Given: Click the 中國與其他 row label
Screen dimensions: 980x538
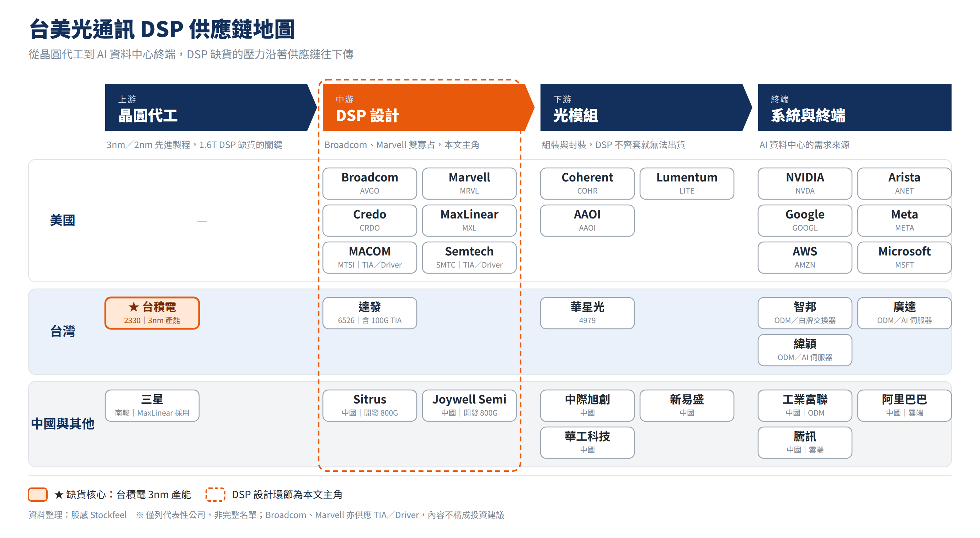Looking at the screenshot, I should [x=62, y=424].
